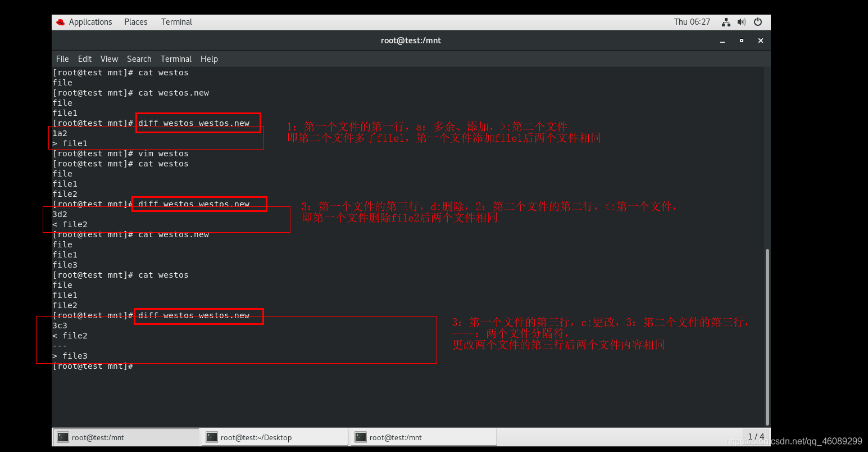Click the '3d2' diff output line

60,214
